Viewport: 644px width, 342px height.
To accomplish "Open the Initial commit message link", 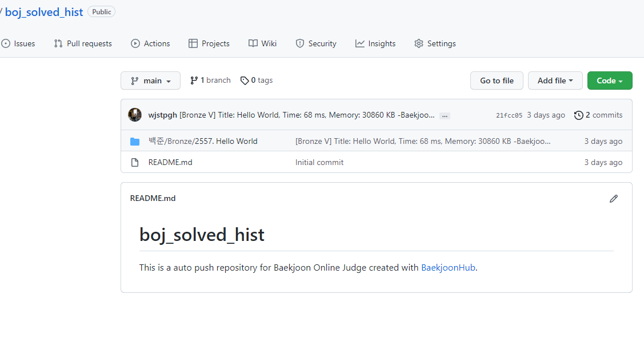I will 319,162.
